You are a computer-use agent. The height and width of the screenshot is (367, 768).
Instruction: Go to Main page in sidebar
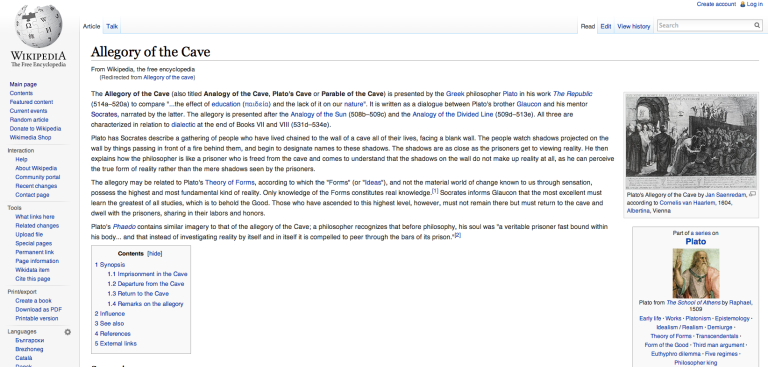pos(23,84)
